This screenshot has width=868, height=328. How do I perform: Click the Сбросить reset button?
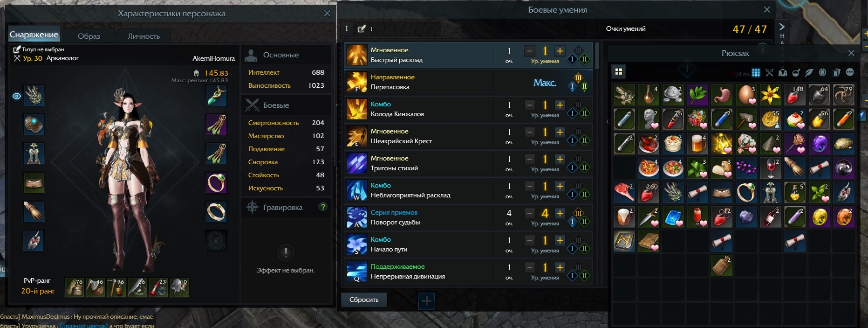click(x=364, y=300)
